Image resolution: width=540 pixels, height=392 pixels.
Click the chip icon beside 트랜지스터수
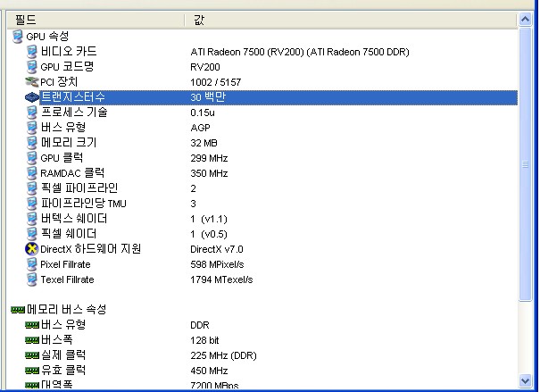31,97
